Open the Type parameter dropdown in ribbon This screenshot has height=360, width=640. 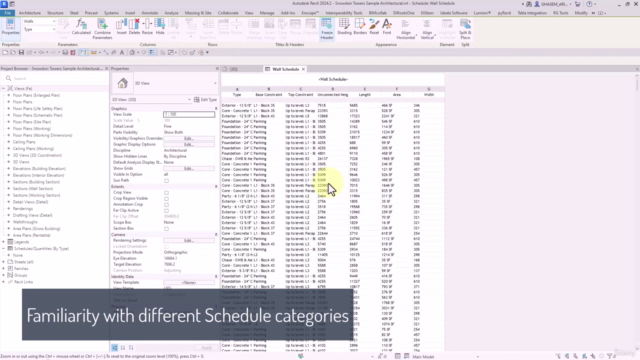(39, 29)
